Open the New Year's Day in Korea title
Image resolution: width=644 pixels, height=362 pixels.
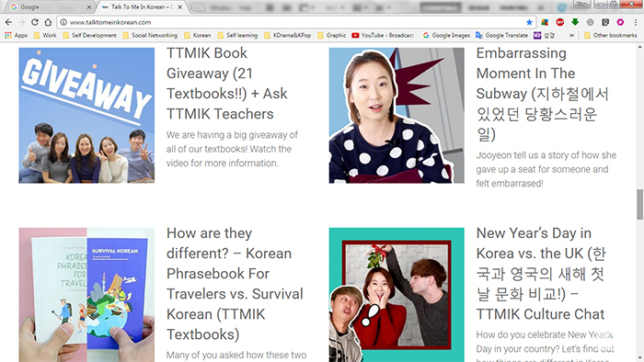[x=541, y=274]
